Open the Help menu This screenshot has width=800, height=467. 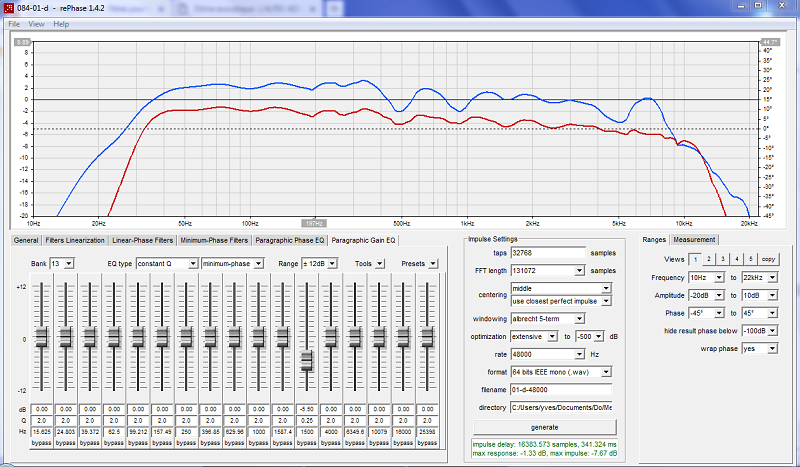click(x=61, y=24)
